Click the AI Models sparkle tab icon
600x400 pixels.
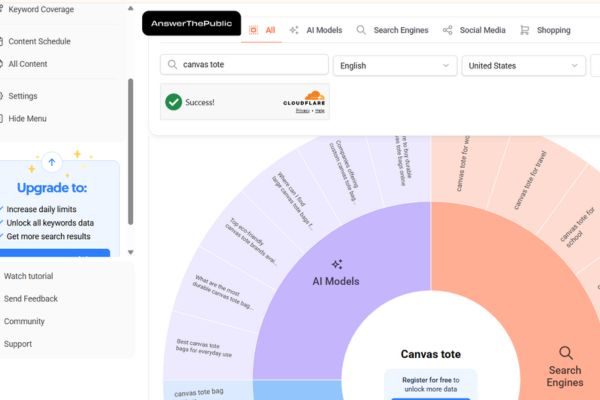[x=294, y=30]
